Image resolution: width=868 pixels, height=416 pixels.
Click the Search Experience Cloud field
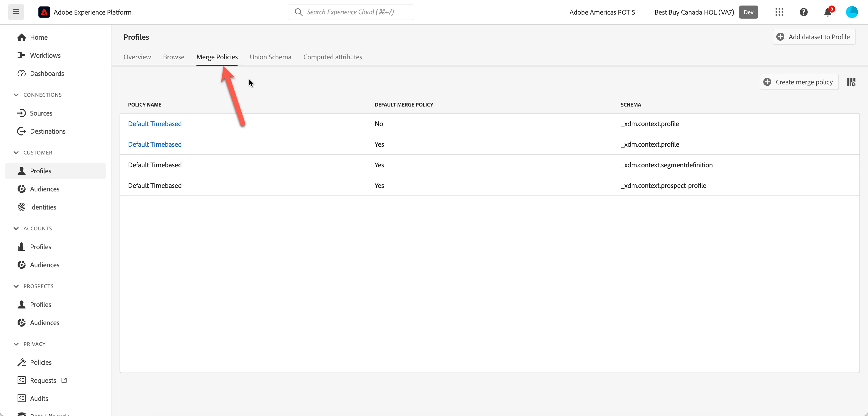coord(351,12)
